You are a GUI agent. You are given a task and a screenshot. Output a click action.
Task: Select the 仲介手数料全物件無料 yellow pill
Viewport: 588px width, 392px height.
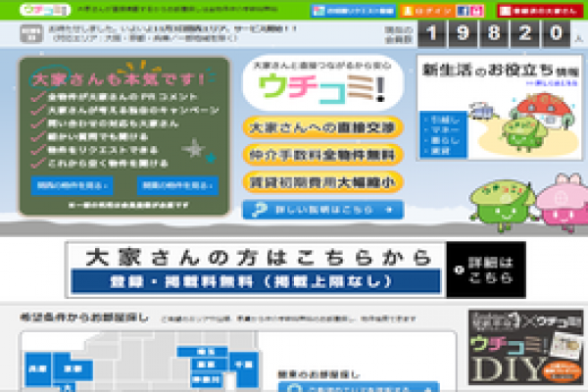[x=322, y=155]
